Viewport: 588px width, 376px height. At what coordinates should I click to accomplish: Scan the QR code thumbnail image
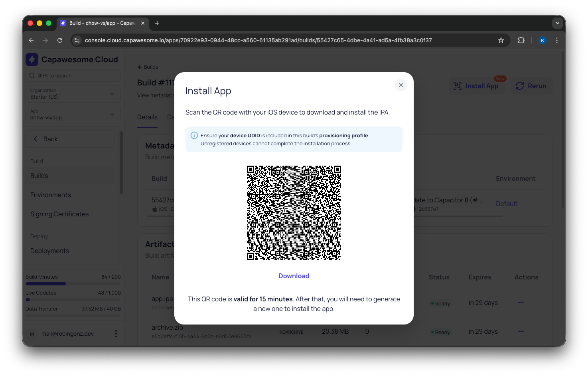tap(294, 212)
